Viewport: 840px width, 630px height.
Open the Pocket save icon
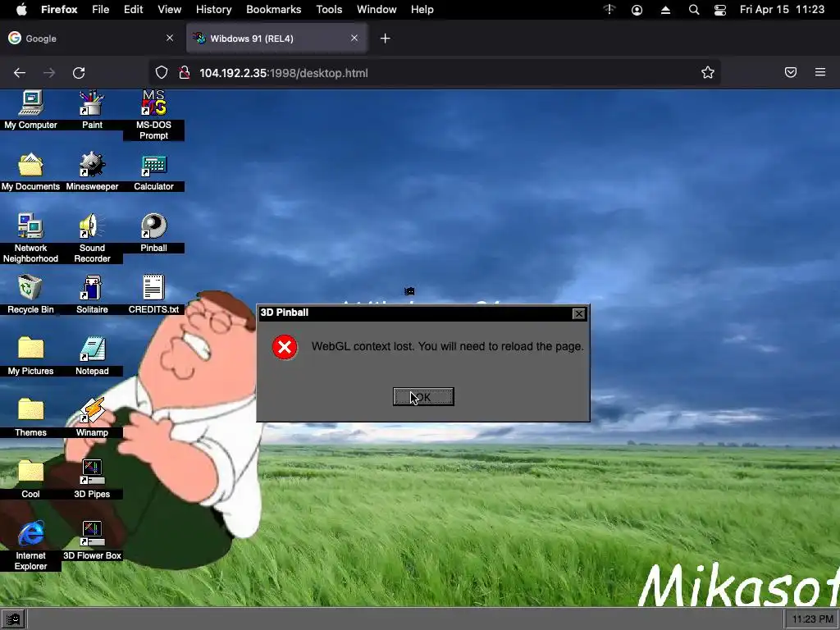(x=791, y=72)
